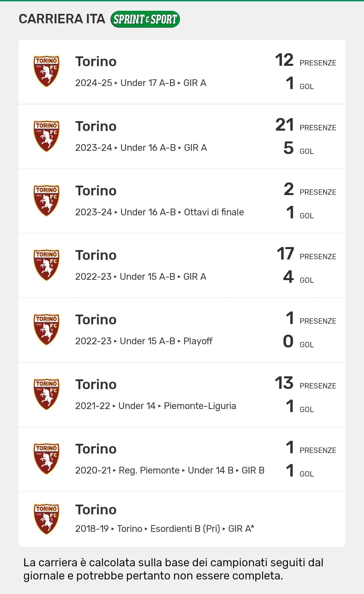
Task: Click Torino crest in 2020-21 Reg. Piemonte row
Action: point(47,459)
